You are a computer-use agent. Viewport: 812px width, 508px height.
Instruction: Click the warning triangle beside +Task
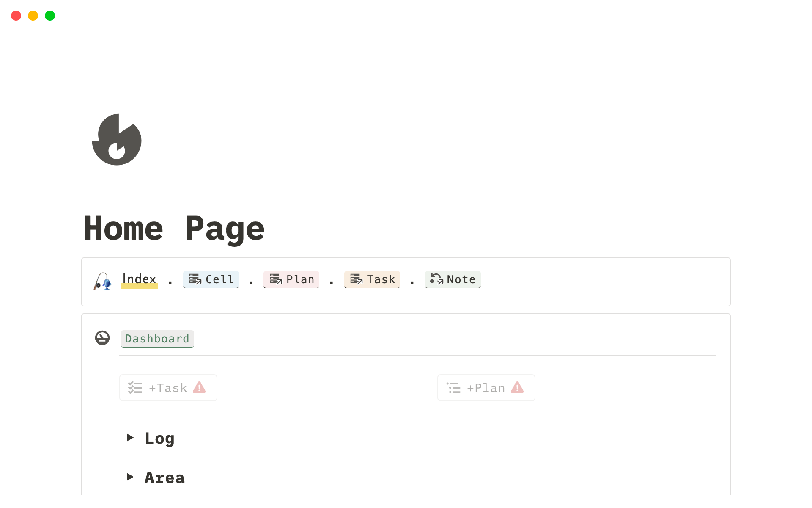point(199,387)
